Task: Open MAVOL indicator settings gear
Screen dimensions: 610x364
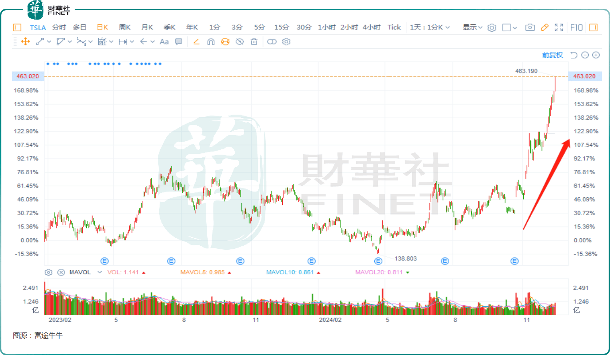Action: pos(49,272)
